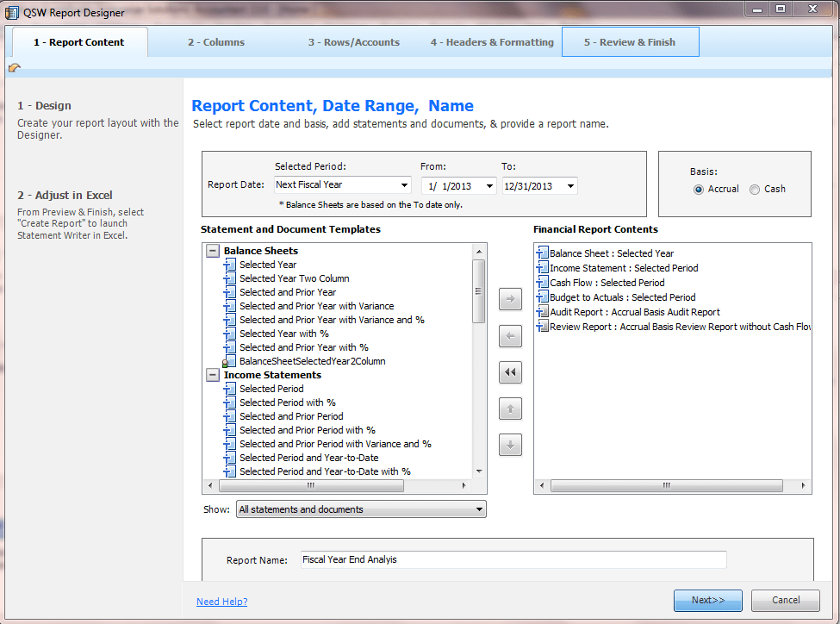Click into the Report Name text field
The image size is (840, 624).
coord(513,559)
